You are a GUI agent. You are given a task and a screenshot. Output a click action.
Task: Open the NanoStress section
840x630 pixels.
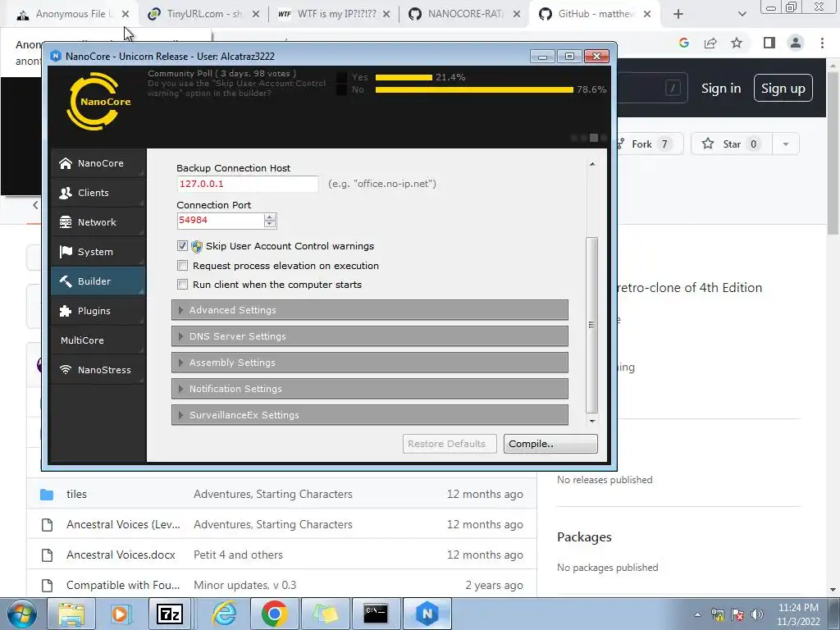coord(98,370)
